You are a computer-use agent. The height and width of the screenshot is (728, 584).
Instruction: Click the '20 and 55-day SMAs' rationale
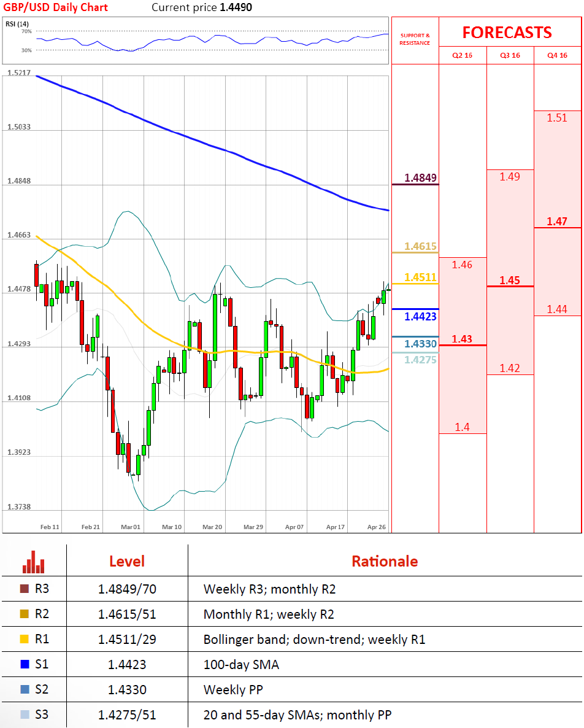coord(298,714)
